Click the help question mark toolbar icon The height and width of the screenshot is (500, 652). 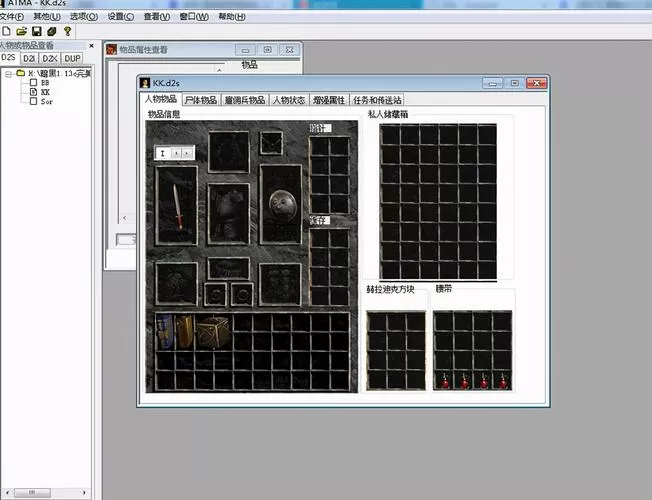[67, 31]
